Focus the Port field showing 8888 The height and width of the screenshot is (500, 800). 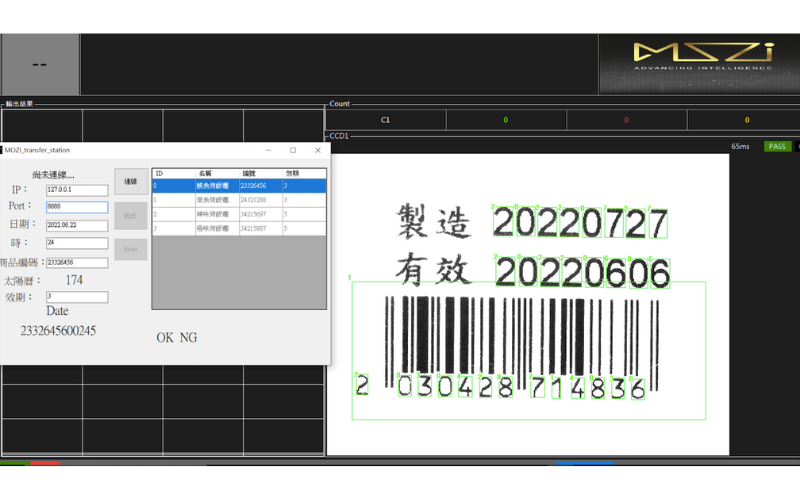(x=77, y=207)
